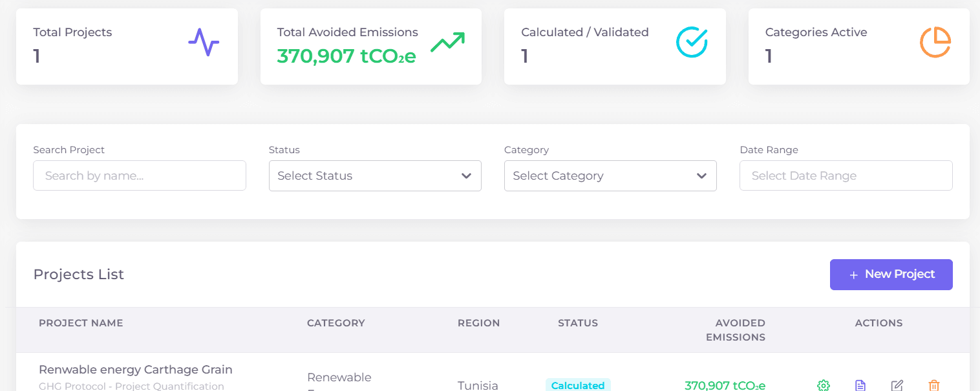Click the Categories Active card title
Image resolution: width=980 pixels, height=391 pixels.
pos(816,32)
